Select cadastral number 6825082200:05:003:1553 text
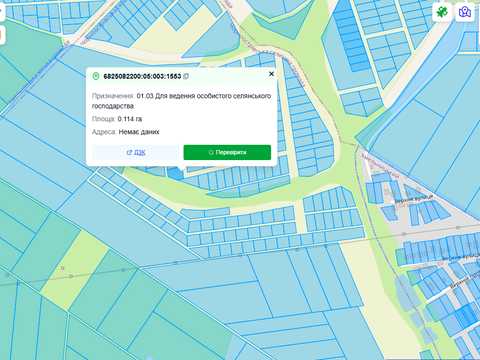Viewport: 480px width, 360px height. tap(142, 76)
